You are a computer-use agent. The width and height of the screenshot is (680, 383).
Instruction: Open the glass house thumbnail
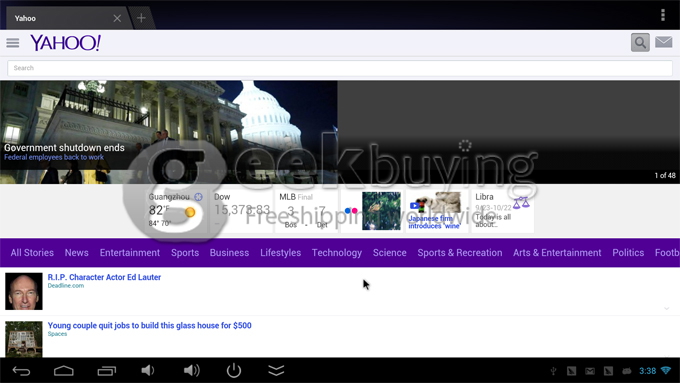[x=24, y=339]
